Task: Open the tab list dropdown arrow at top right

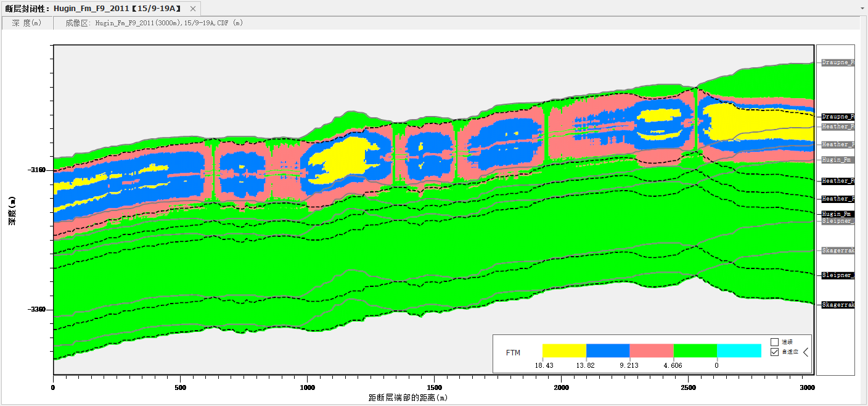Action: (862, 9)
